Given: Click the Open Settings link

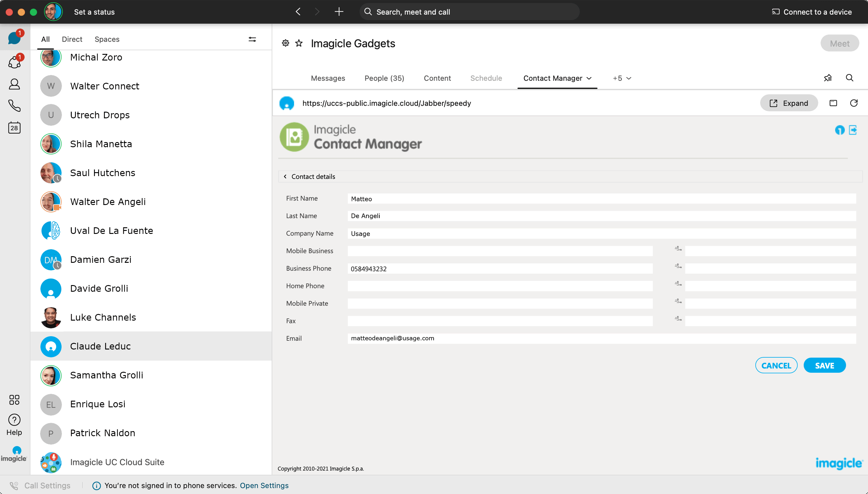Looking at the screenshot, I should click(264, 486).
